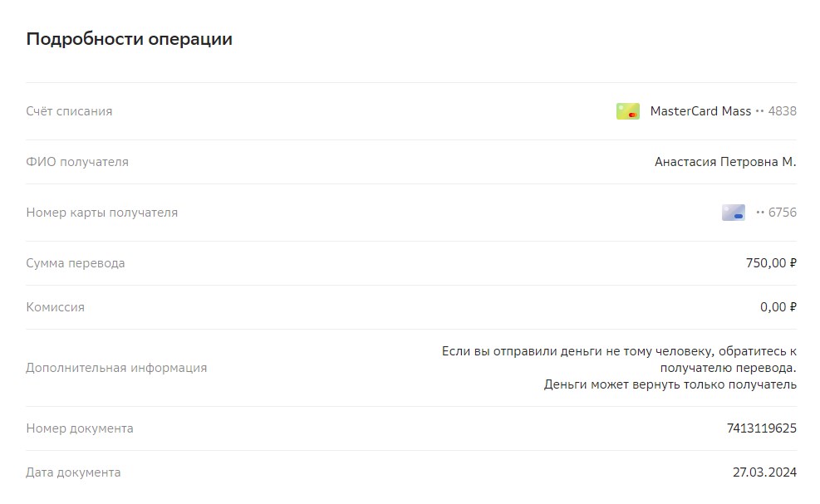The image size is (820, 504).
Task: Click the Дополнительная информация label
Action: (116, 368)
